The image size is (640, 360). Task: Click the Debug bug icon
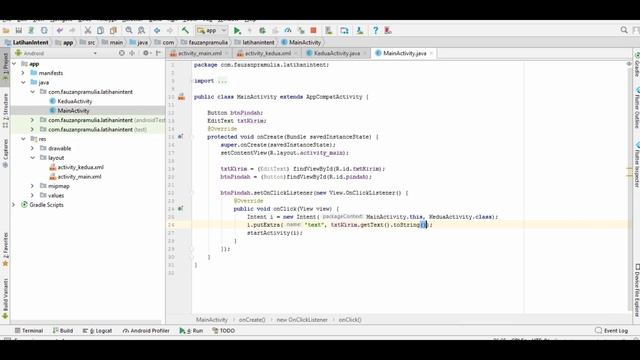[262, 31]
